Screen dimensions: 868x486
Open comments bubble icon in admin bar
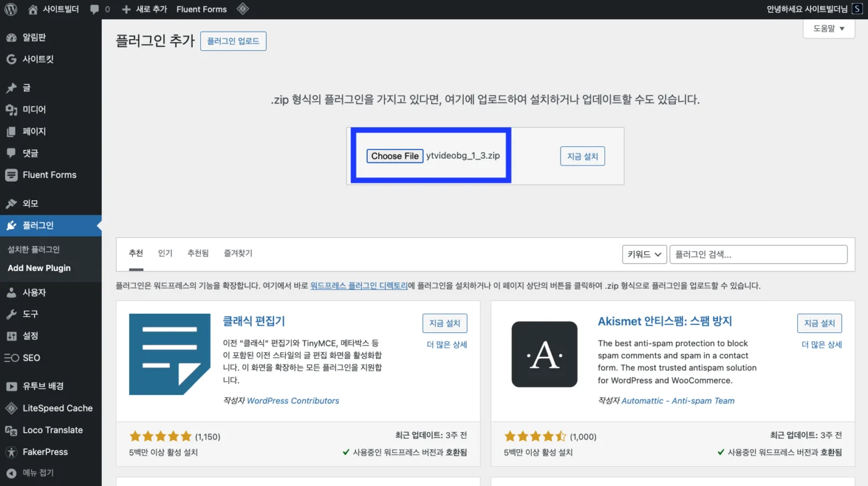click(x=94, y=9)
